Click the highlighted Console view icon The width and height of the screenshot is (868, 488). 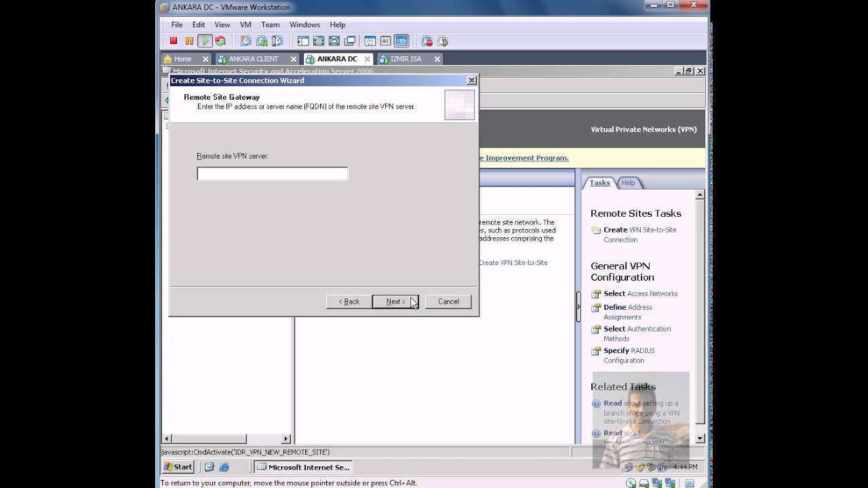tap(401, 41)
